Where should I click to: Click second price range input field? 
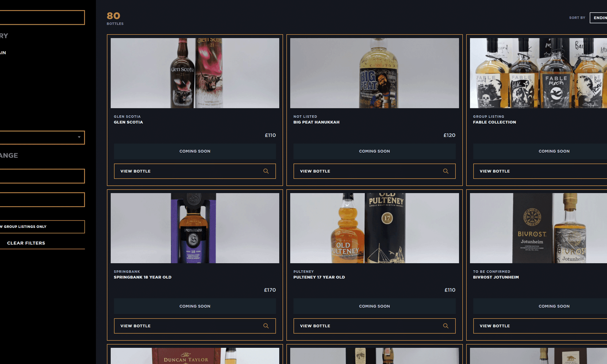pyautogui.click(x=42, y=199)
